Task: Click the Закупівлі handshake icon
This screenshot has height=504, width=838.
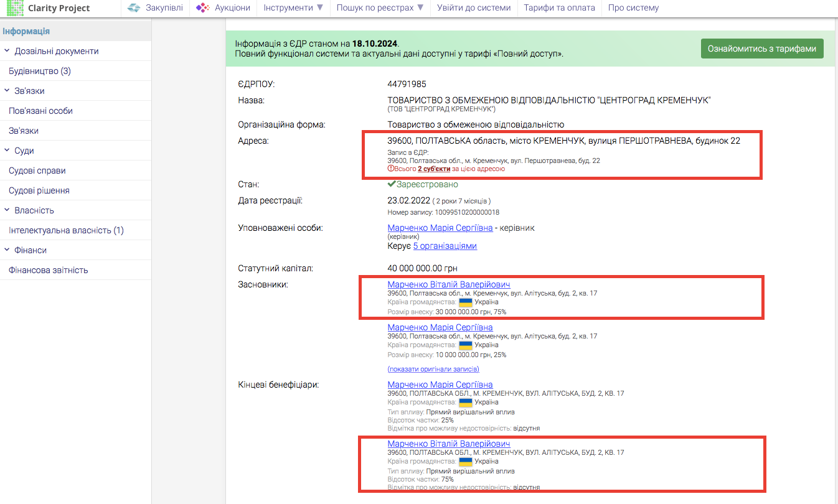Action: click(133, 8)
